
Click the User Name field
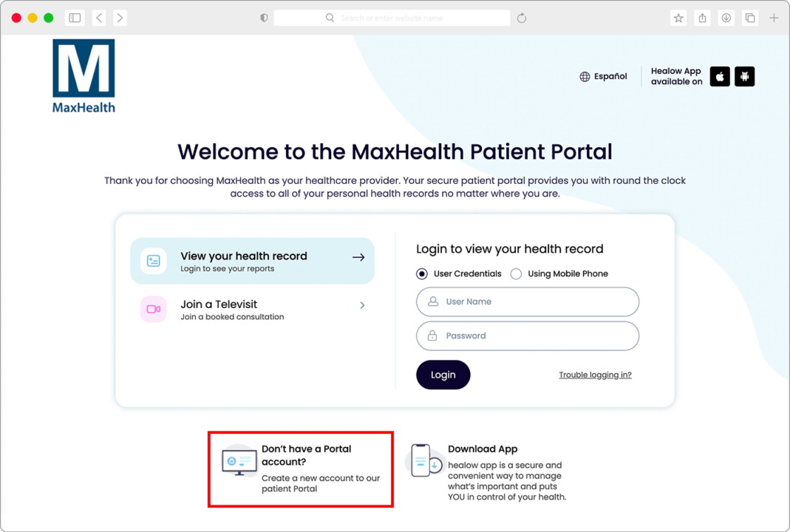click(x=528, y=302)
